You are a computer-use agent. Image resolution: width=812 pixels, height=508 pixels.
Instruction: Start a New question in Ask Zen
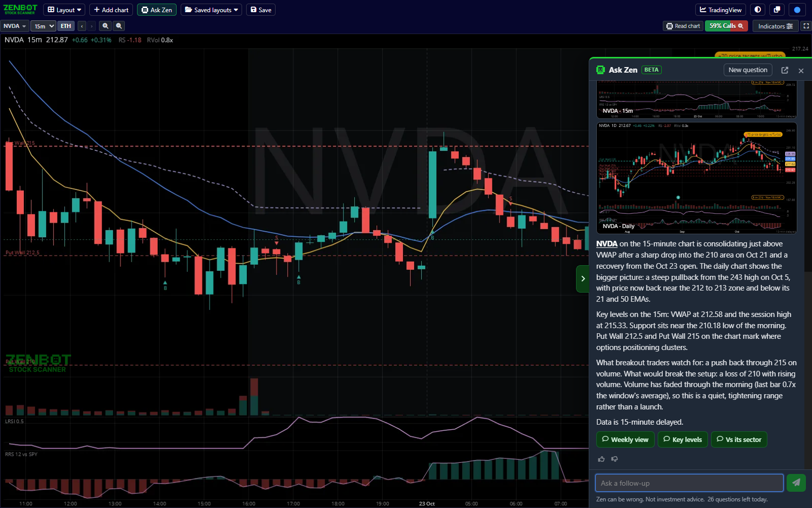pos(748,70)
